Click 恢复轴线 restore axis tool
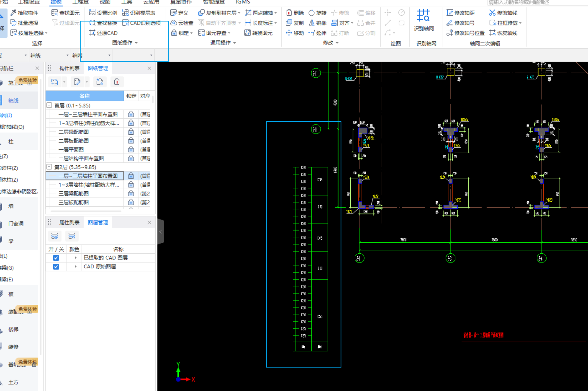The image size is (588, 391). [x=503, y=33]
